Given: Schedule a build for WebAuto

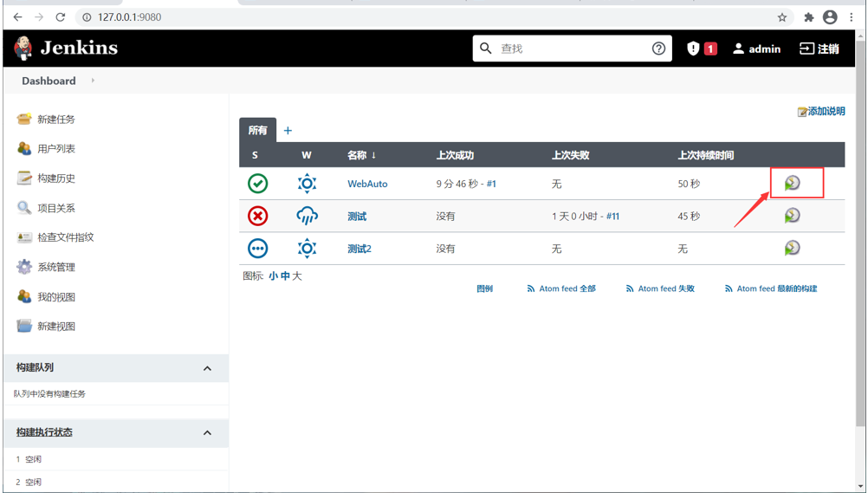Looking at the screenshot, I should coord(792,183).
